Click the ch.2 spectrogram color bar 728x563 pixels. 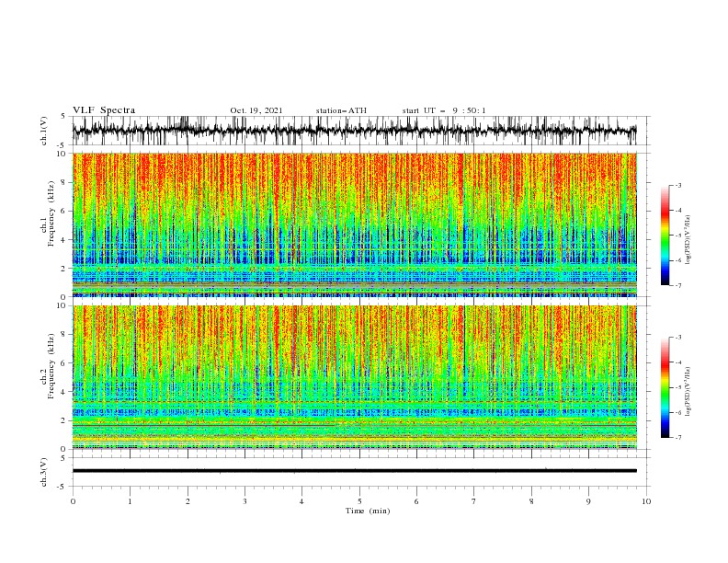[x=665, y=387]
